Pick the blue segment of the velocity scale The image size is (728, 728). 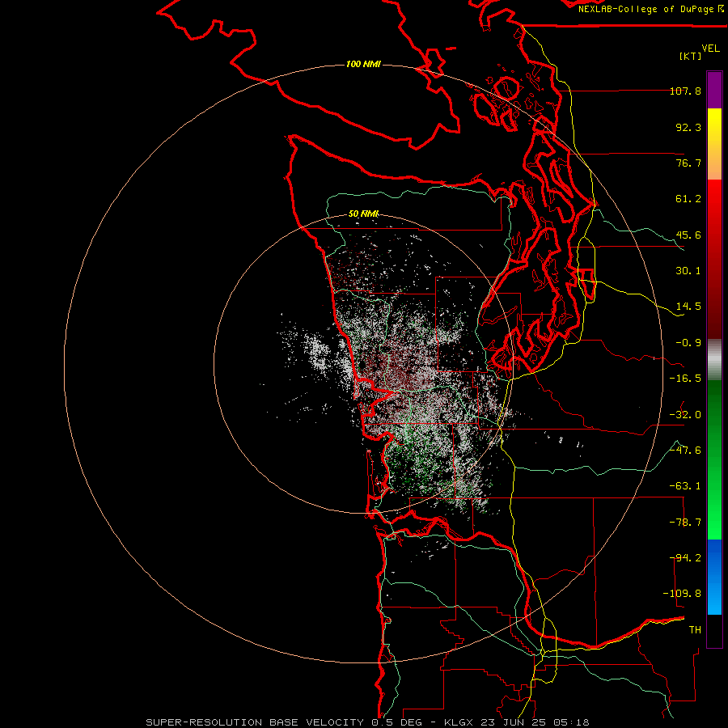point(714,577)
